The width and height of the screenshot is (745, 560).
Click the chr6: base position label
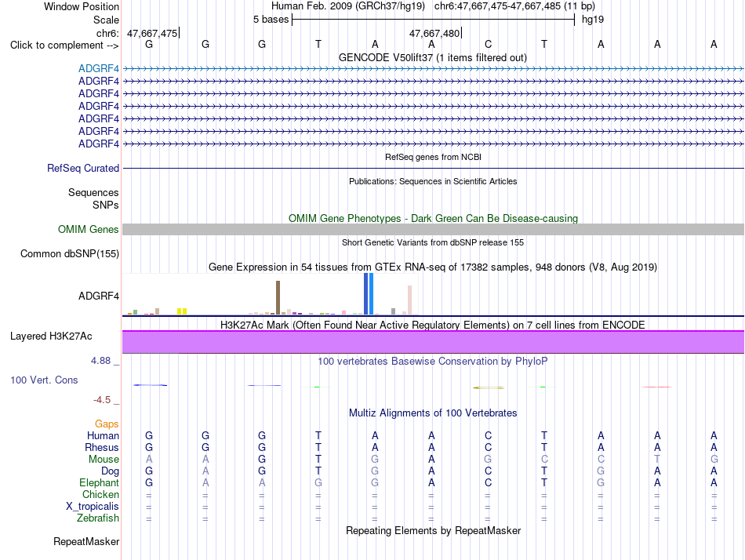click(108, 33)
